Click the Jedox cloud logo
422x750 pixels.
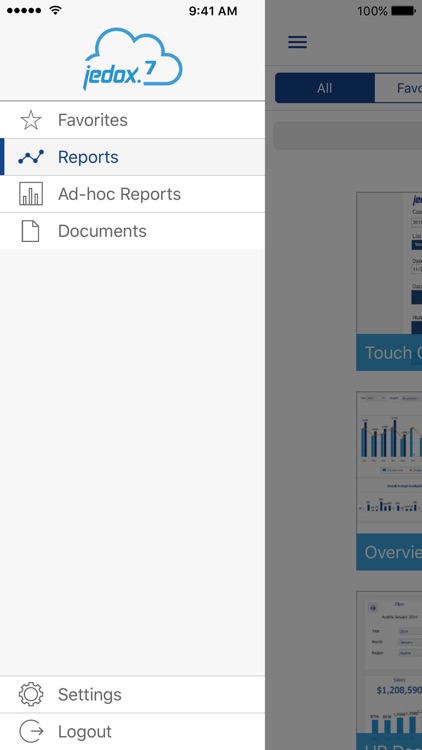point(133,59)
